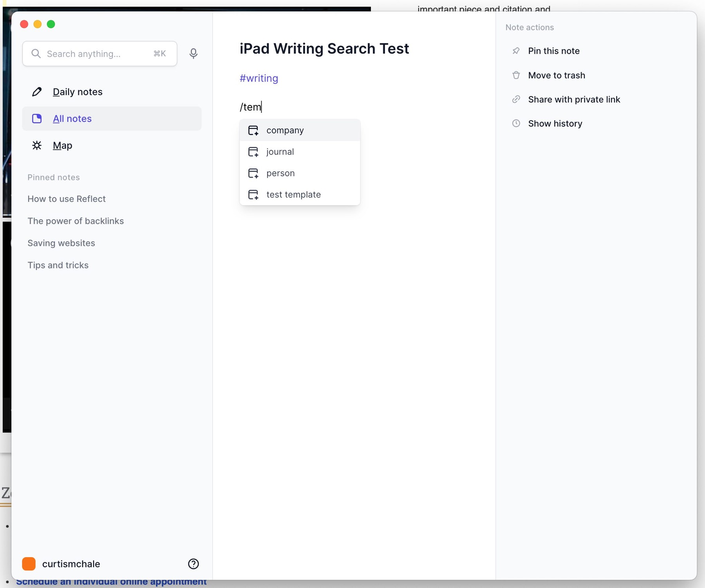Click the microphone voice note icon
Screen dimensions: 705x588
click(193, 54)
